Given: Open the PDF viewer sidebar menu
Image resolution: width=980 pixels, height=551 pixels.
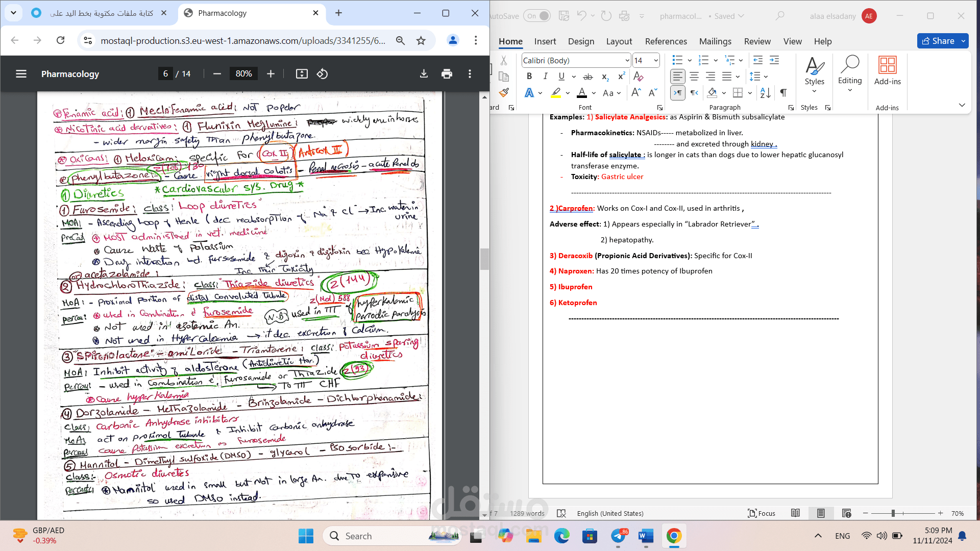Looking at the screenshot, I should [21, 74].
